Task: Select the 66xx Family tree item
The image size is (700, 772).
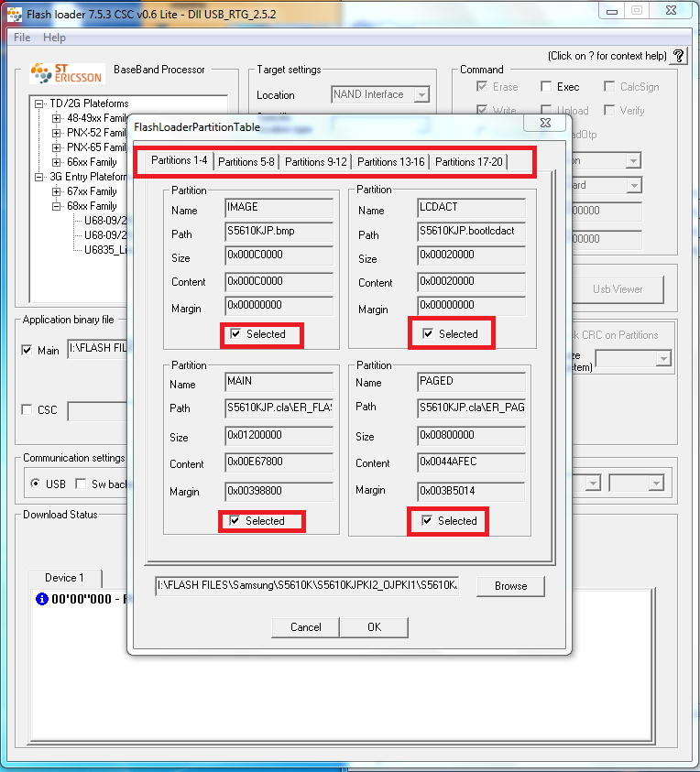Action: tap(92, 162)
